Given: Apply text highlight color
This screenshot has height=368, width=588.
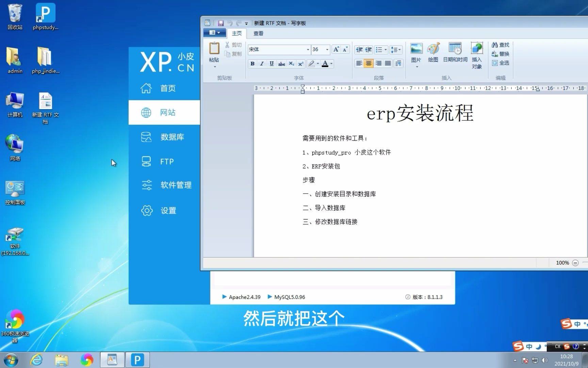Looking at the screenshot, I should 311,64.
